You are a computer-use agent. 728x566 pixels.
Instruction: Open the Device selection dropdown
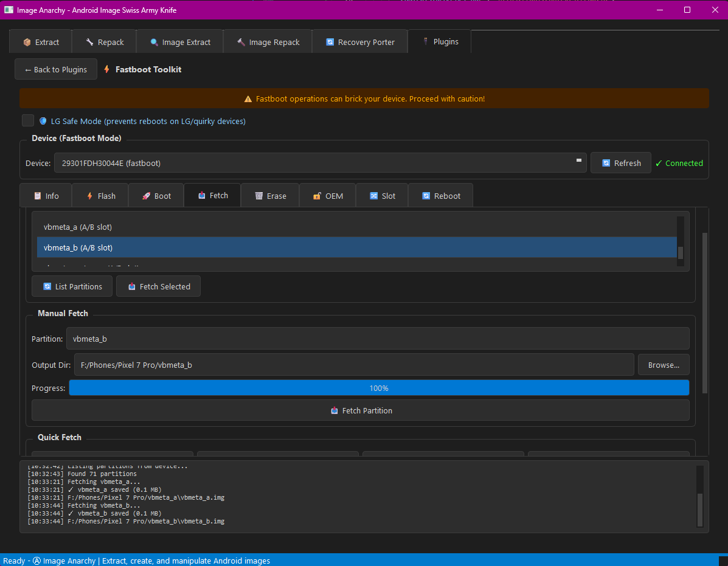[x=320, y=163]
